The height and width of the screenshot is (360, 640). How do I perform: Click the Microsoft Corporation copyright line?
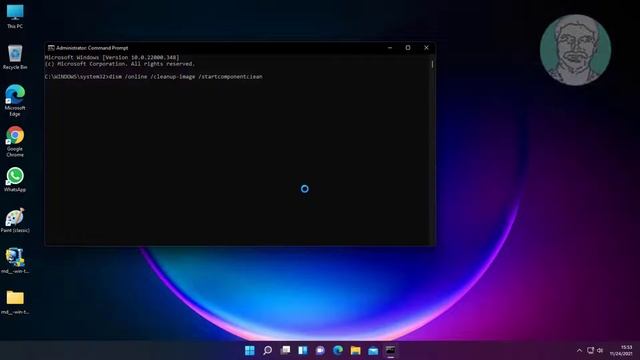pyautogui.click(x=120, y=64)
